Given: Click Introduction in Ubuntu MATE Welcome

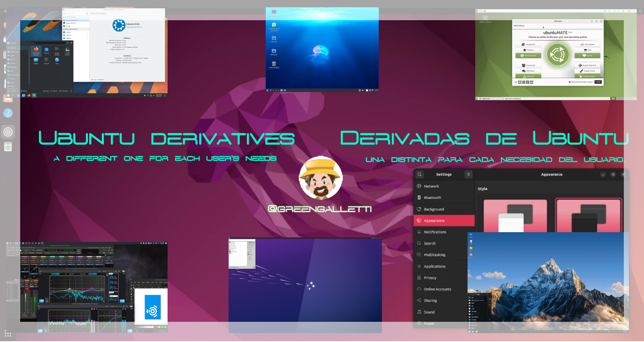Looking at the screenshot, I should 528,44.
